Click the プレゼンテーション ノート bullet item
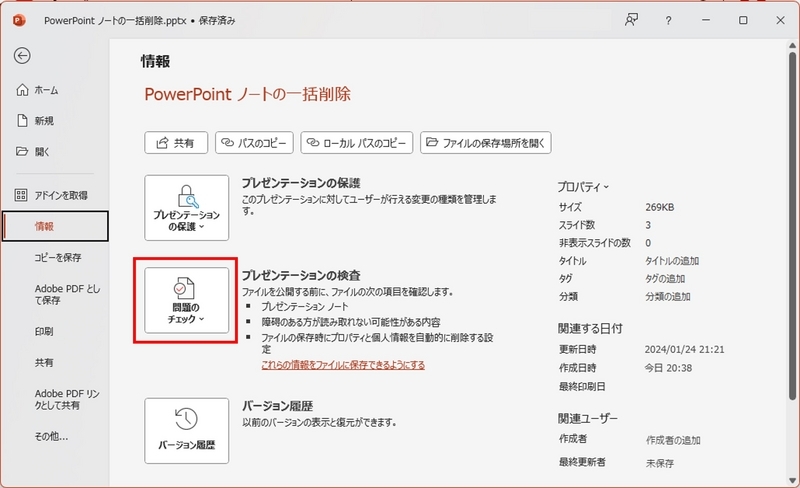 click(x=305, y=306)
